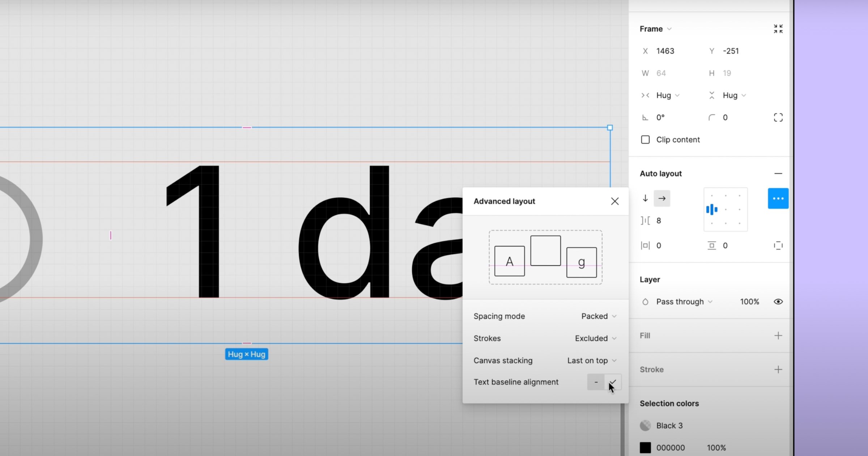868x456 pixels.
Task: Add a Stroke with plus icon
Action: click(778, 370)
